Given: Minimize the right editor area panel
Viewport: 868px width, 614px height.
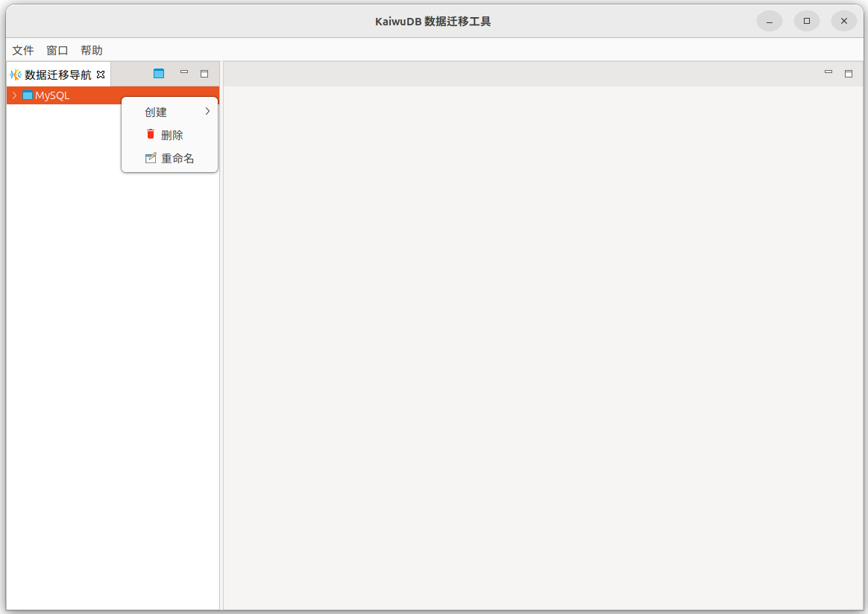Looking at the screenshot, I should click(828, 72).
